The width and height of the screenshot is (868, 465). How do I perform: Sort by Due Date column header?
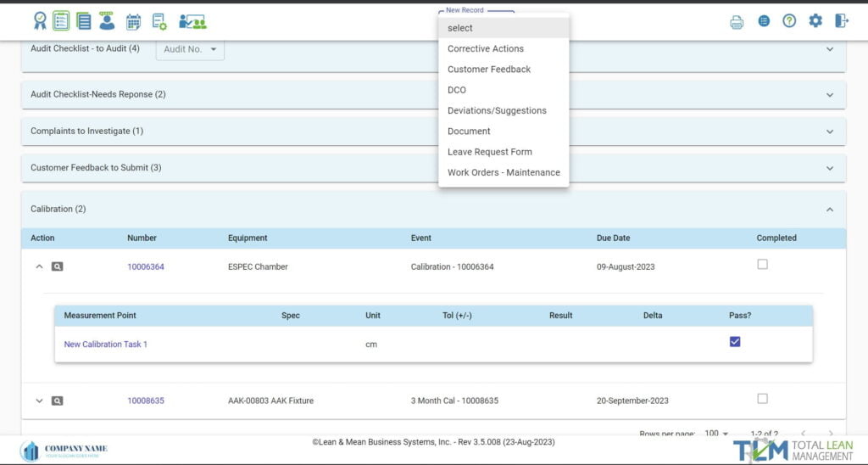(614, 238)
